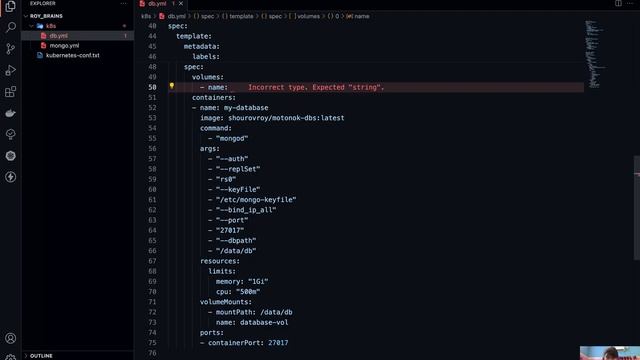Open the MongoDB leaf icon view
Screen dimensions: 640x360
tap(11, 134)
